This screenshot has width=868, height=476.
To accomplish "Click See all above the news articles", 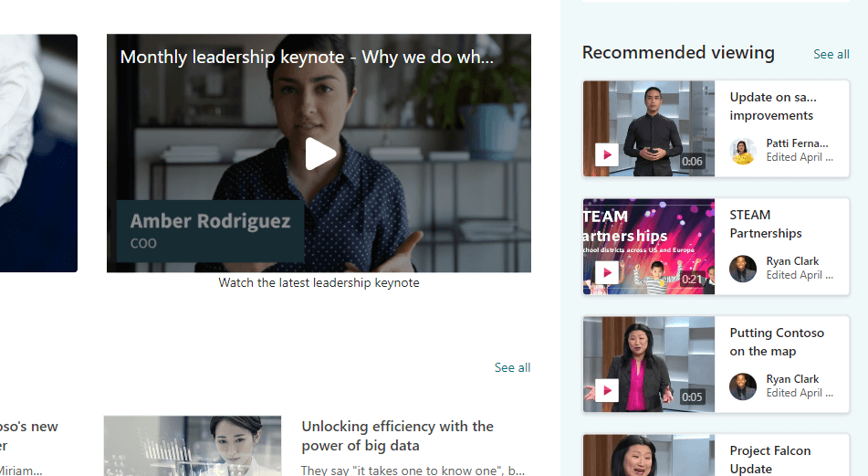I will click(512, 367).
